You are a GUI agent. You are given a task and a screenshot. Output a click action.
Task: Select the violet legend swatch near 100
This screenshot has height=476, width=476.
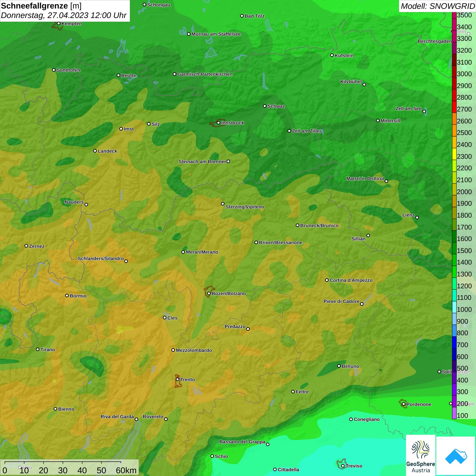point(454,413)
